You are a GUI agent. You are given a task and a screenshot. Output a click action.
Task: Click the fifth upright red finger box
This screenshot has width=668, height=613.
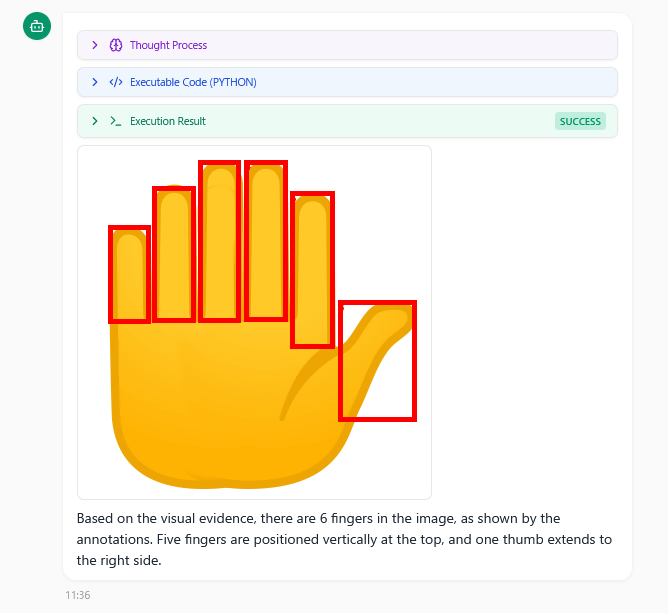(312, 270)
